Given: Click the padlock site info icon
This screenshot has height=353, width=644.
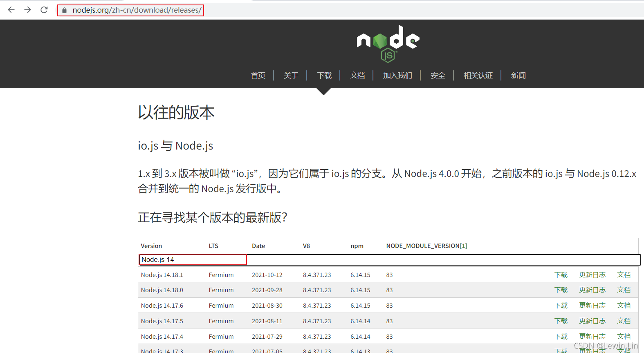Looking at the screenshot, I should click(x=64, y=10).
